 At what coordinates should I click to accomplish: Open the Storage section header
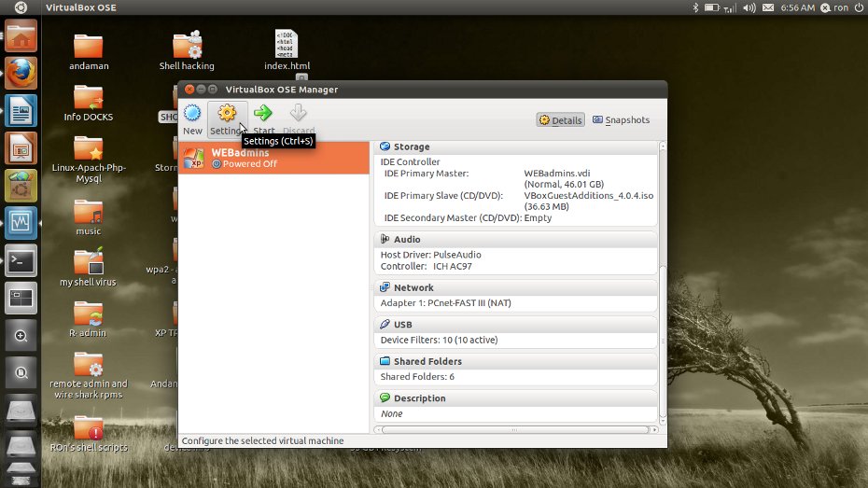click(516, 146)
